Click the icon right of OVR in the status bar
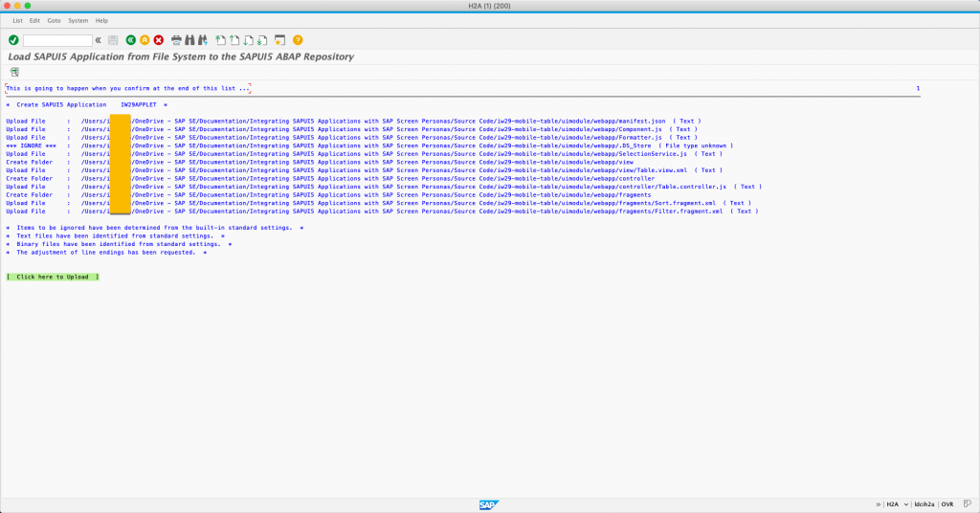The image size is (980, 513). pyautogui.click(x=967, y=503)
